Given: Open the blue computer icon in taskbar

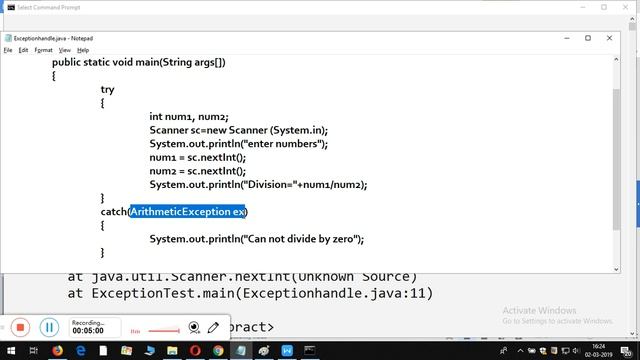Looking at the screenshot, I should [149, 351].
